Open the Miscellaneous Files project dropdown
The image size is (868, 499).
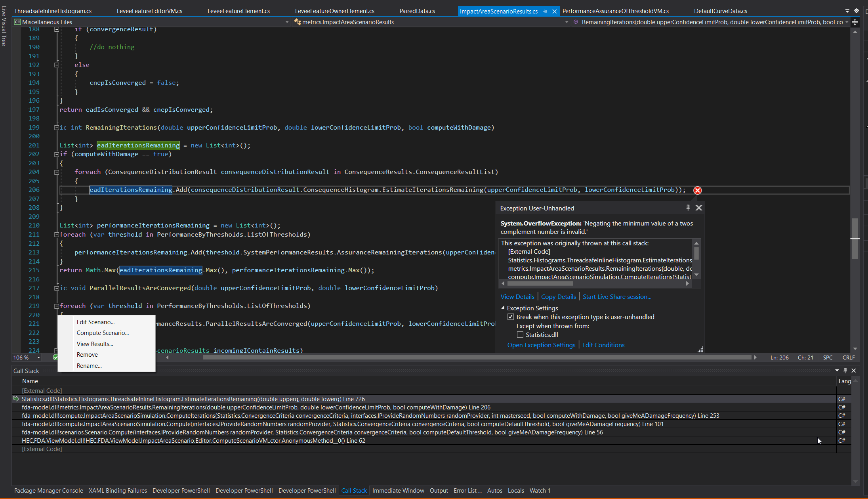pos(287,22)
